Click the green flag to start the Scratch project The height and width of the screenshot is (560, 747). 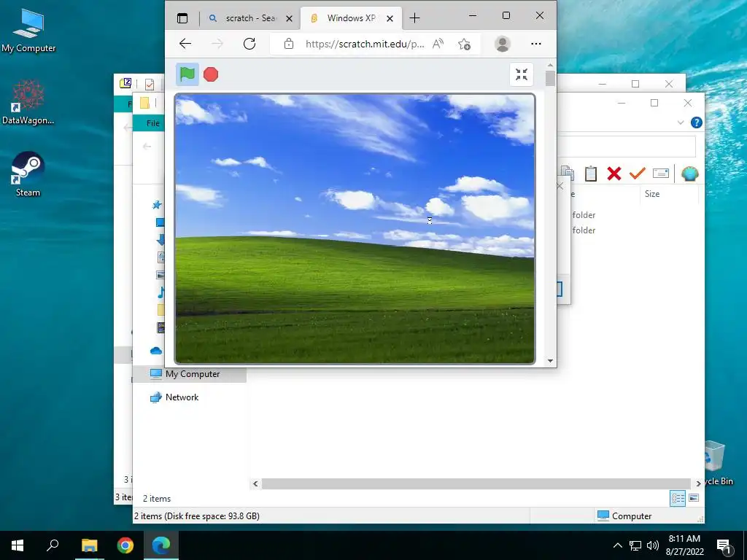187,74
